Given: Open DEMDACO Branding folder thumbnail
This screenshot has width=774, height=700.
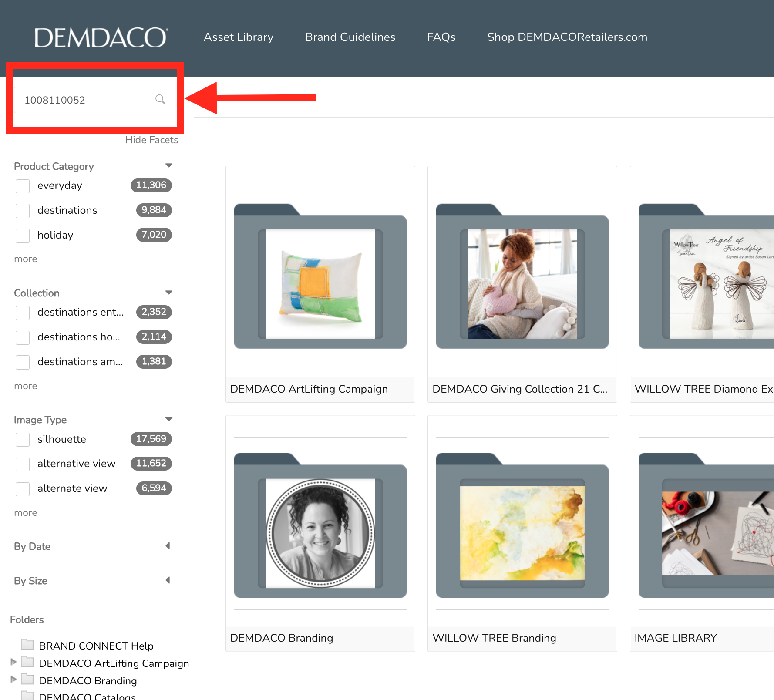Looking at the screenshot, I should (320, 525).
